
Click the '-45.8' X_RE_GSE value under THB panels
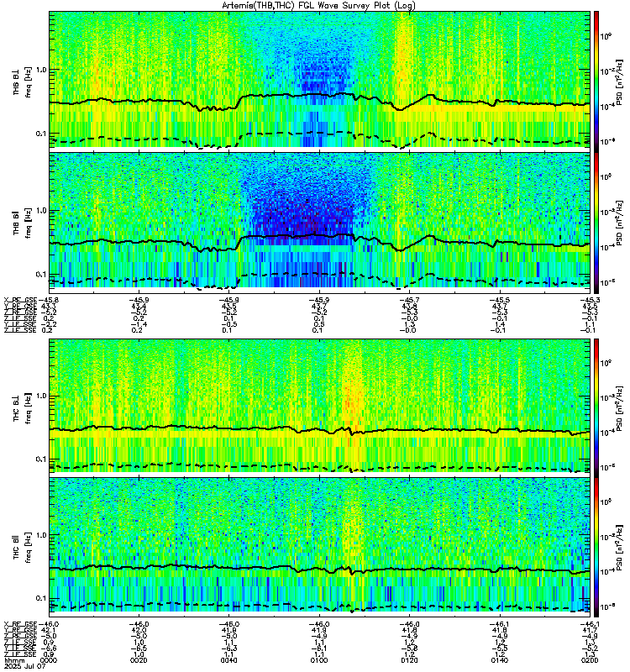tap(49, 300)
